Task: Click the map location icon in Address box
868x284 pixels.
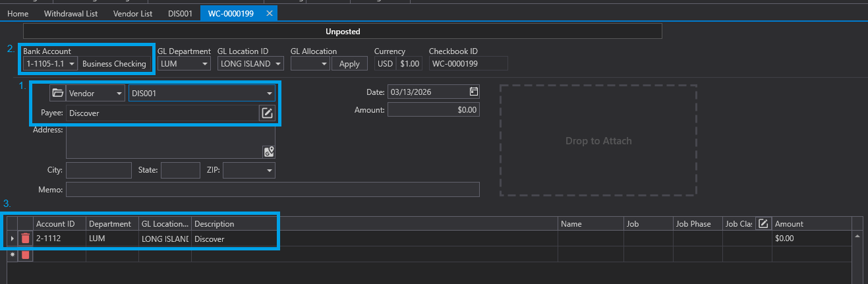Action: (x=268, y=152)
